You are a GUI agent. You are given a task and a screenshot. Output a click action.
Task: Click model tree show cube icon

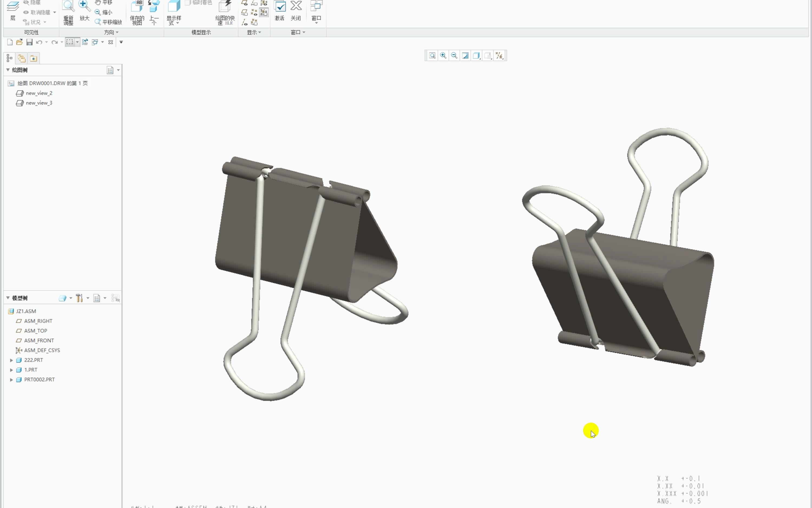click(x=63, y=298)
